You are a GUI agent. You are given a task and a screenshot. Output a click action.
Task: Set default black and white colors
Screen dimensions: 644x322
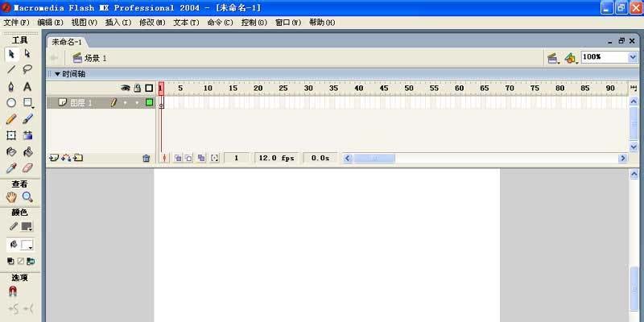coord(11,261)
